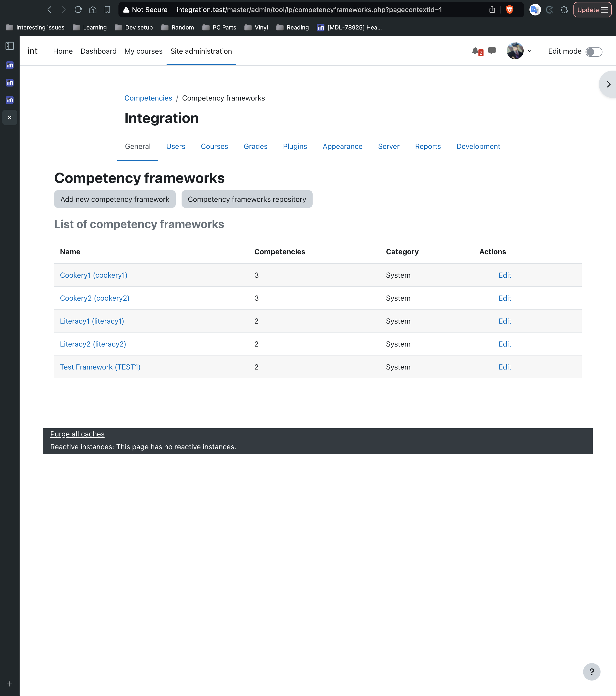Image resolution: width=616 pixels, height=696 pixels.
Task: Click the Update browser button
Action: point(592,9)
